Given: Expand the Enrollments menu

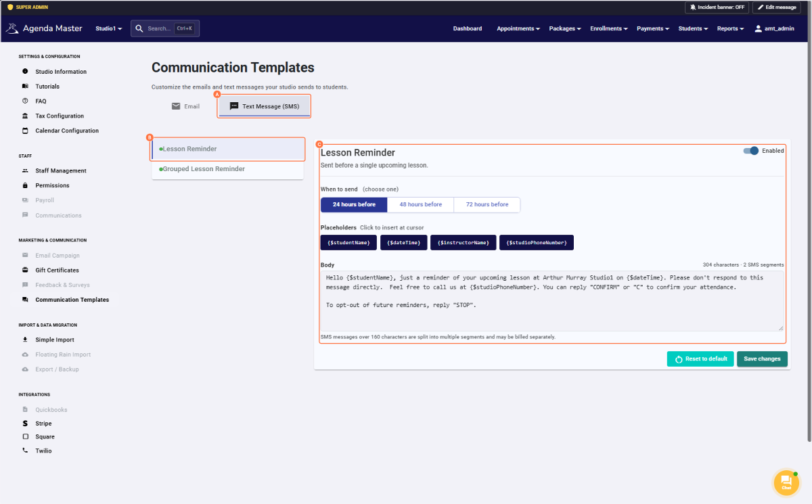Looking at the screenshot, I should tap(609, 28).
